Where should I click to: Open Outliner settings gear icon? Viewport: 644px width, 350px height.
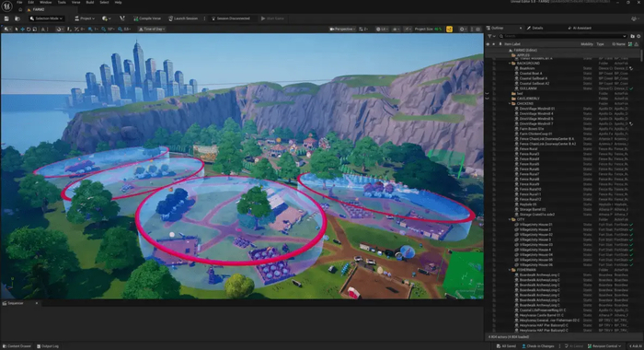pos(638,36)
